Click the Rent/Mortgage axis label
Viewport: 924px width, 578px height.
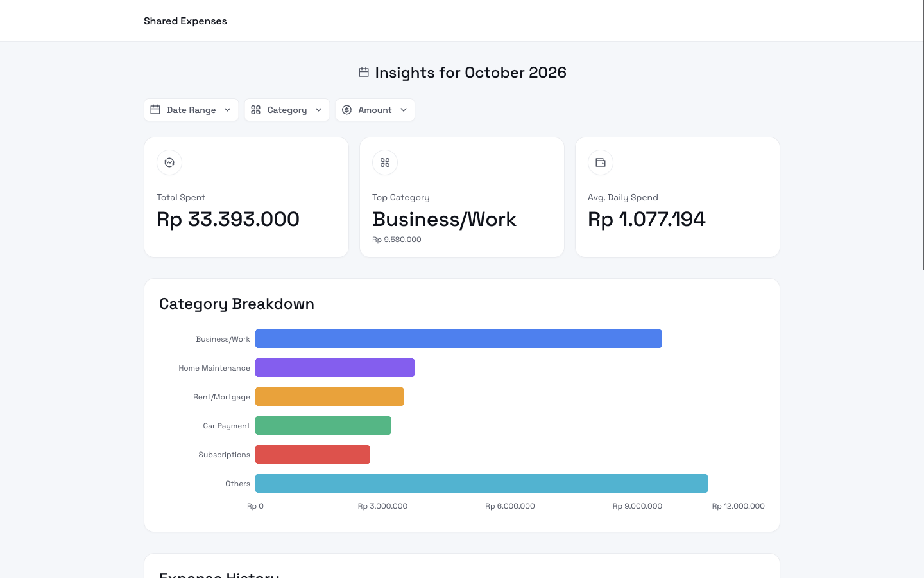(221, 397)
